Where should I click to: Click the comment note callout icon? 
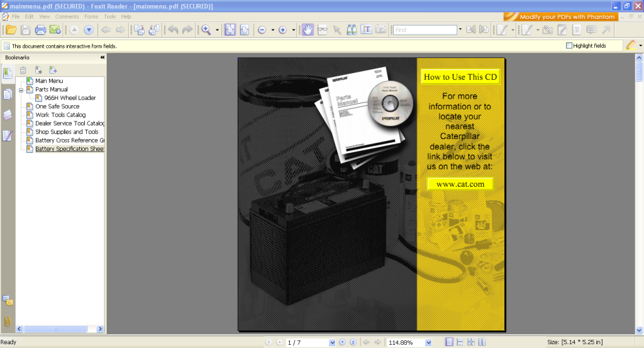(x=591, y=30)
